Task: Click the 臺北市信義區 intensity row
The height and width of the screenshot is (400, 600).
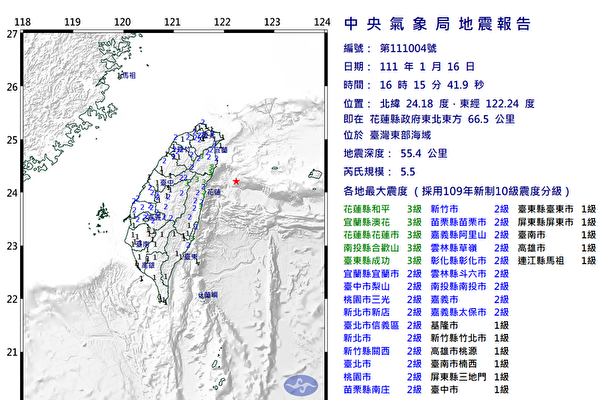Action: (x=382, y=325)
